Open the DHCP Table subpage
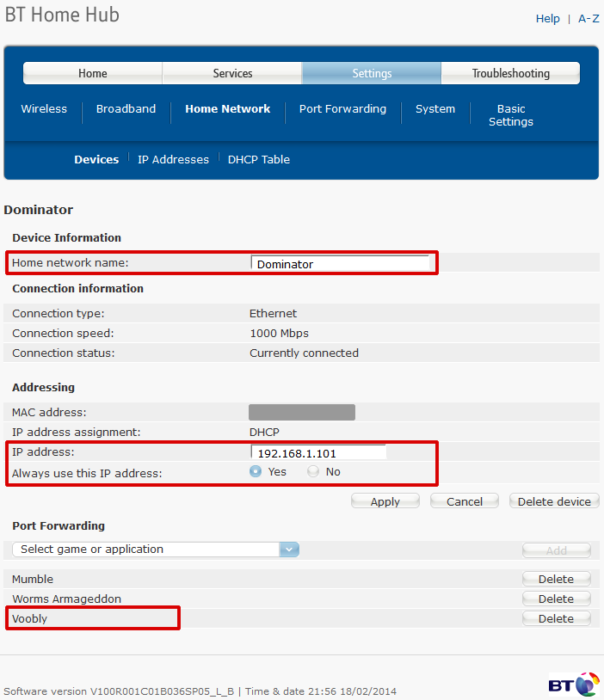Image resolution: width=604 pixels, height=700 pixels. pyautogui.click(x=259, y=159)
